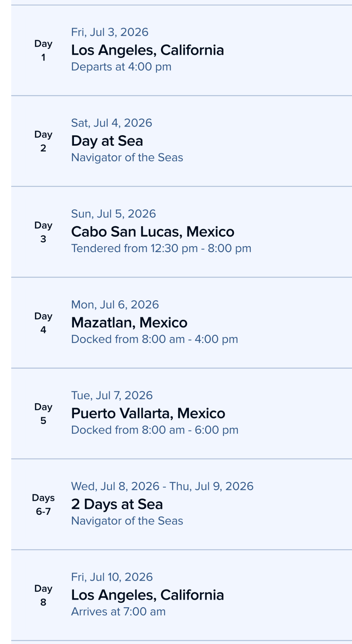Click the "Arrives at 7:00 am" text

118,612
